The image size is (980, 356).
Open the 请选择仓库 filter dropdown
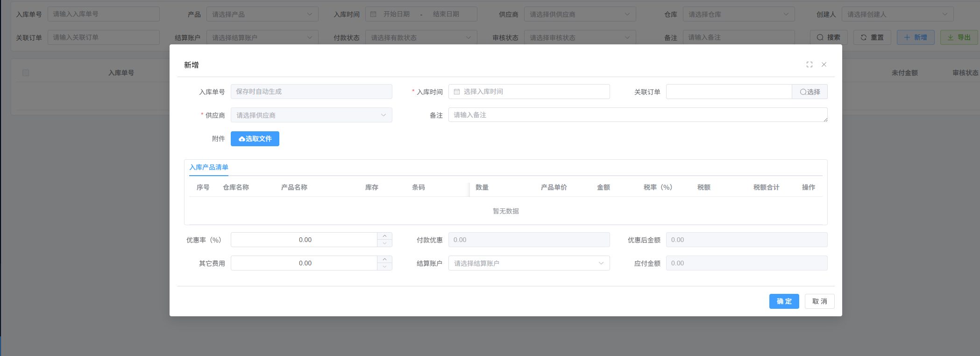pyautogui.click(x=739, y=14)
